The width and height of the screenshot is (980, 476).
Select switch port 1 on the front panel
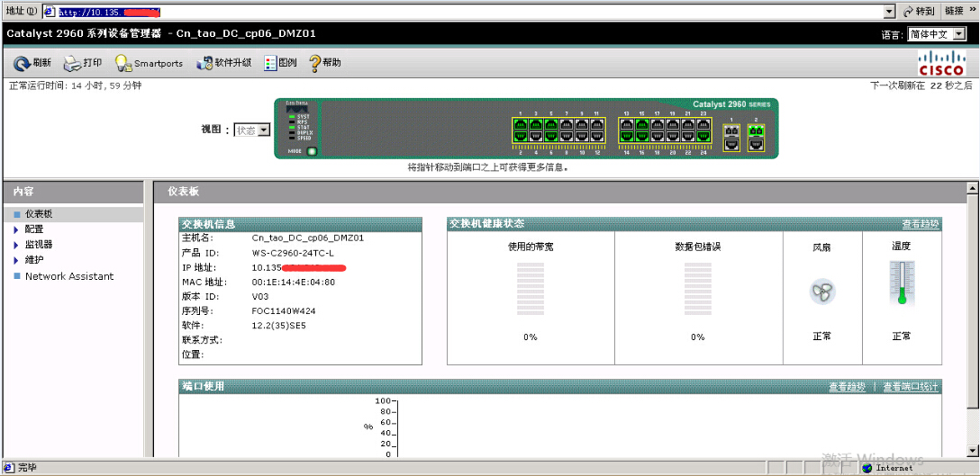click(x=521, y=124)
